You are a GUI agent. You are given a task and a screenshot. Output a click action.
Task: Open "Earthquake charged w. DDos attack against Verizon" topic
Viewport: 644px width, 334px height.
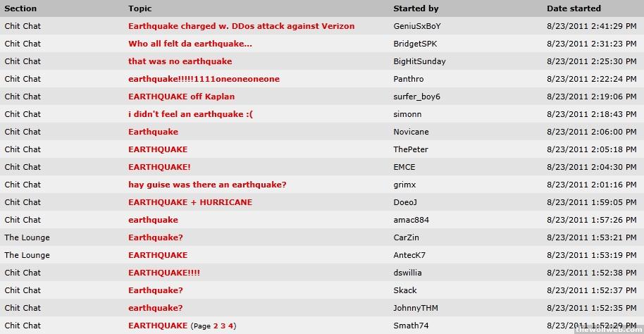coord(241,26)
